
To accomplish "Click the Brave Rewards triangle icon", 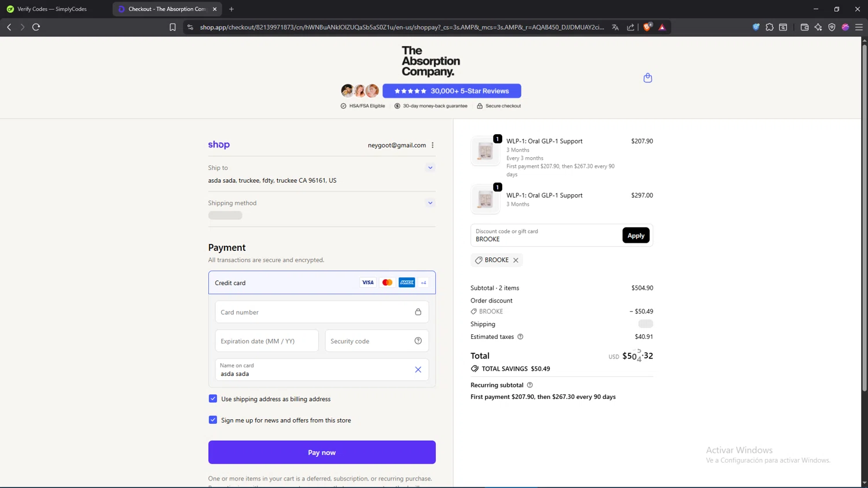I will [x=662, y=27].
